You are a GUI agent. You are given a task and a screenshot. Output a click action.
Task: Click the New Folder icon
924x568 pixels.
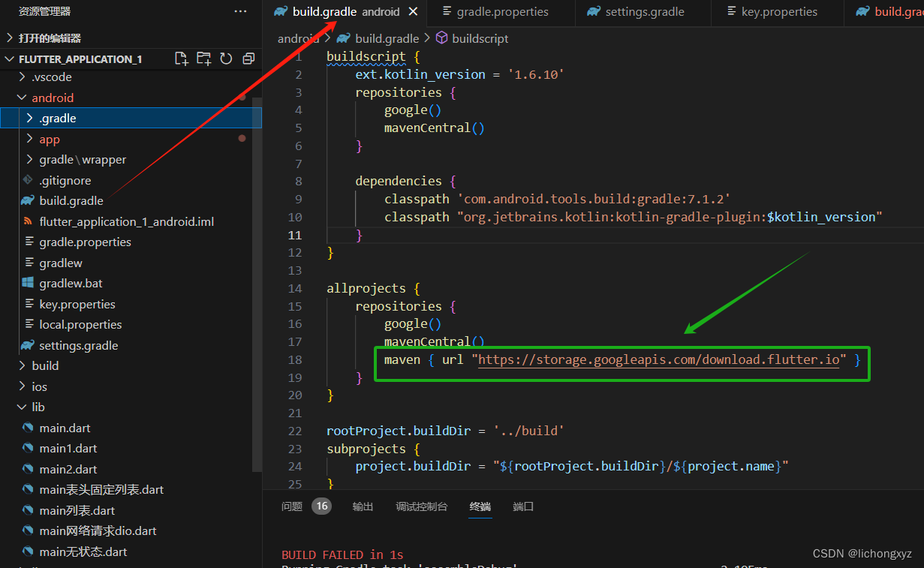coord(203,59)
